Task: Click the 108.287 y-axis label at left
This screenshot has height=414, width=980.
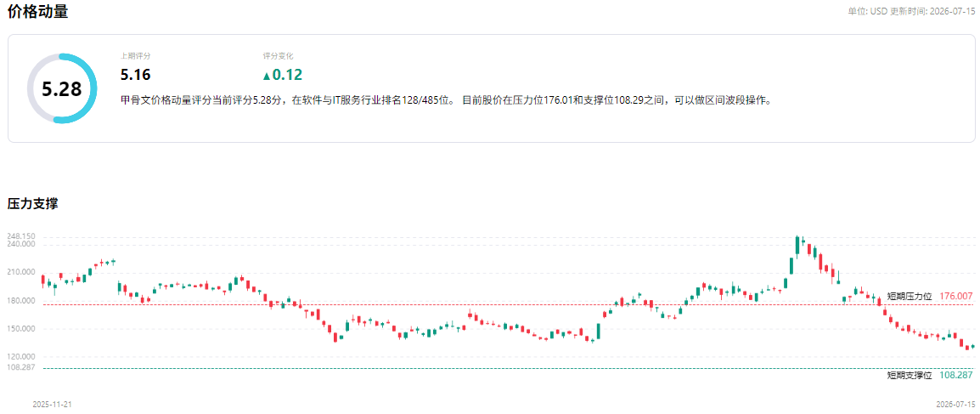Action: (21, 368)
